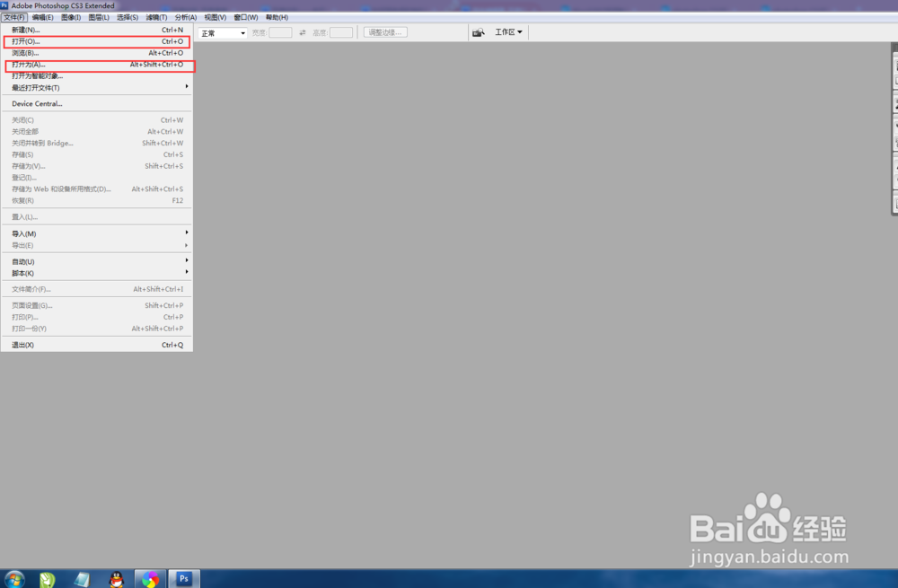Open QQ penguin icon in the taskbar
This screenshot has height=588, width=898.
click(116, 579)
